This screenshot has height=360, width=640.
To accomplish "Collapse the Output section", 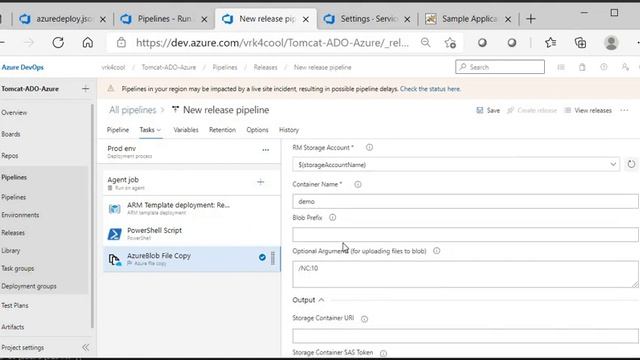I will [x=321, y=300].
